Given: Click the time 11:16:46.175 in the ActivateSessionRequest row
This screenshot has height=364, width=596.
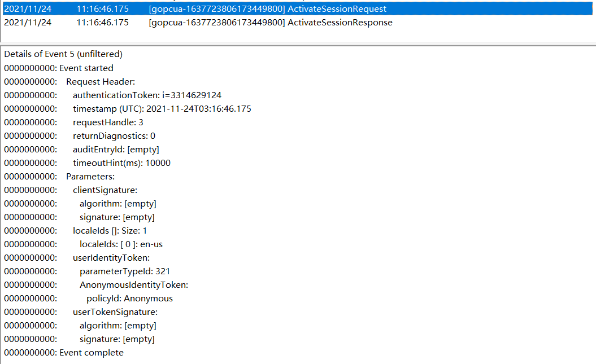Looking at the screenshot, I should 103,8.
